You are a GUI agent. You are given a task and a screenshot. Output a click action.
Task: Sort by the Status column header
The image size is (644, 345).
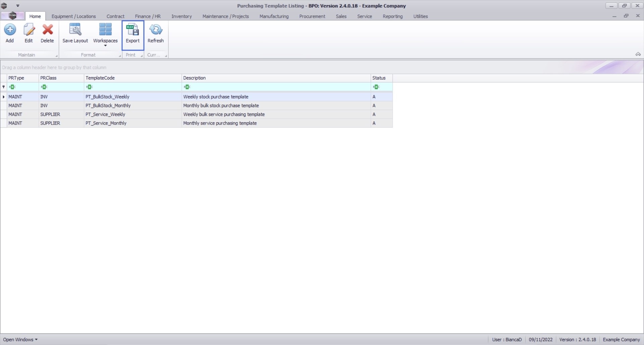[382, 78]
